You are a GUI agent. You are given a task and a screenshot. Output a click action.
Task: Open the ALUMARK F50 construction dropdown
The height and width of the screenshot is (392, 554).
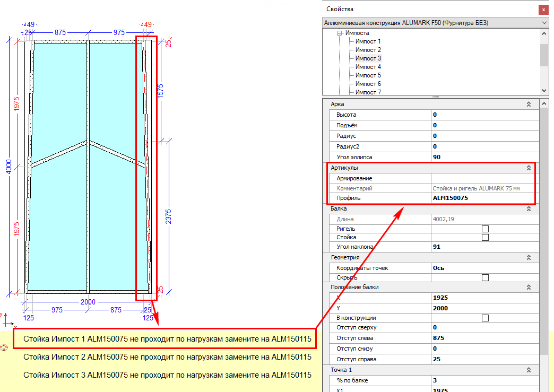point(544,23)
